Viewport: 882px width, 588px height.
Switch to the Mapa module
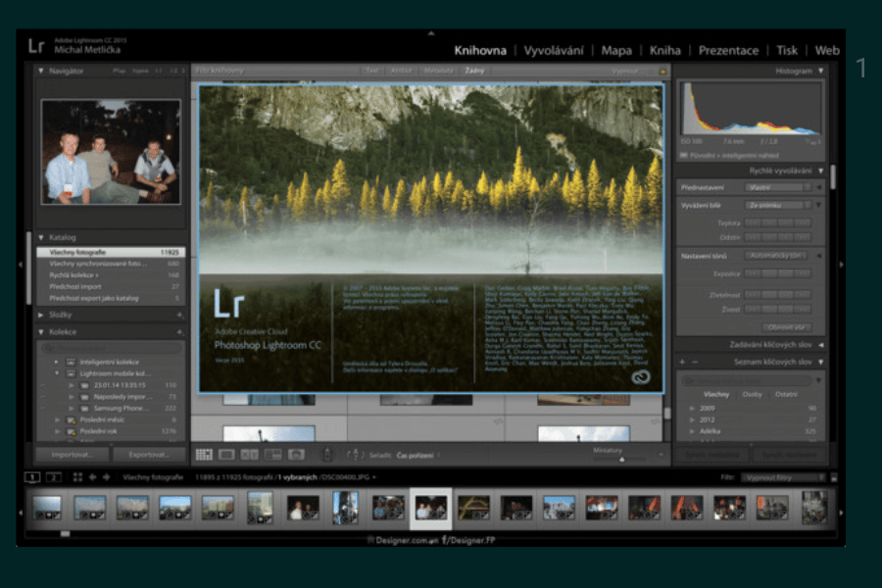click(616, 51)
